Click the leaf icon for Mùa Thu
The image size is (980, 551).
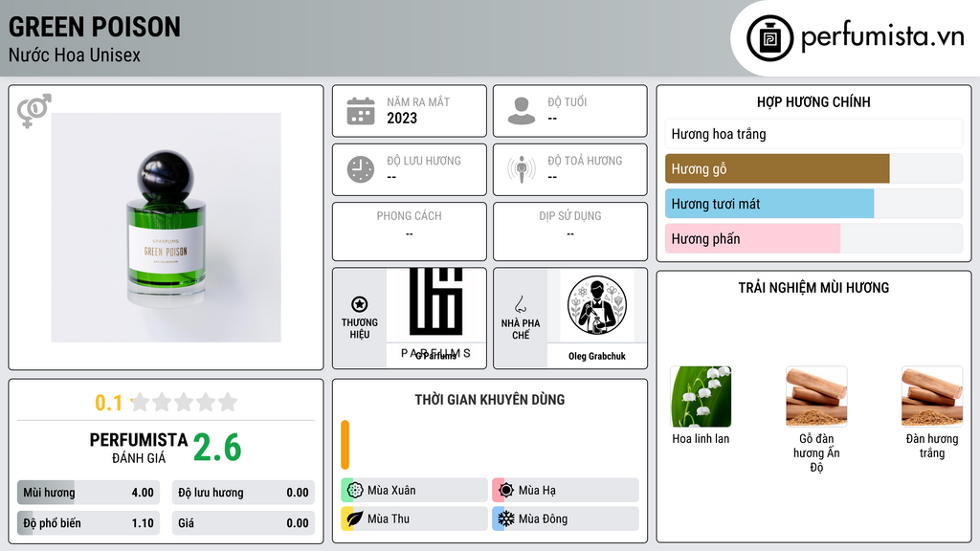[355, 518]
